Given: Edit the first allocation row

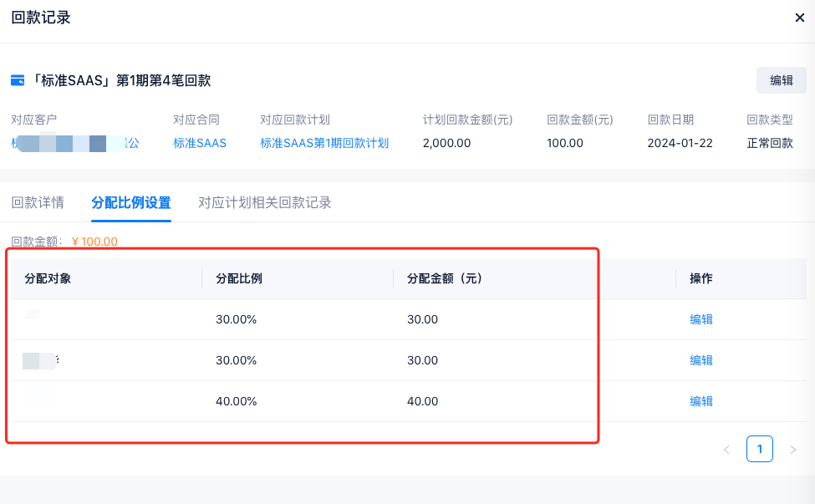Looking at the screenshot, I should (x=700, y=319).
